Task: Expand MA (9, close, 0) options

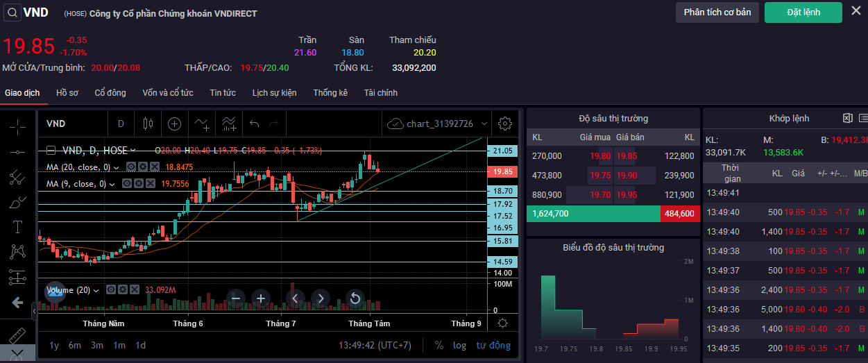Action: point(112,184)
